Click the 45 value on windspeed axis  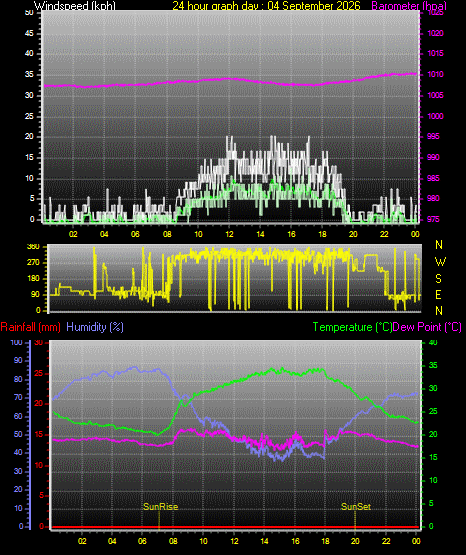[x=29, y=33]
